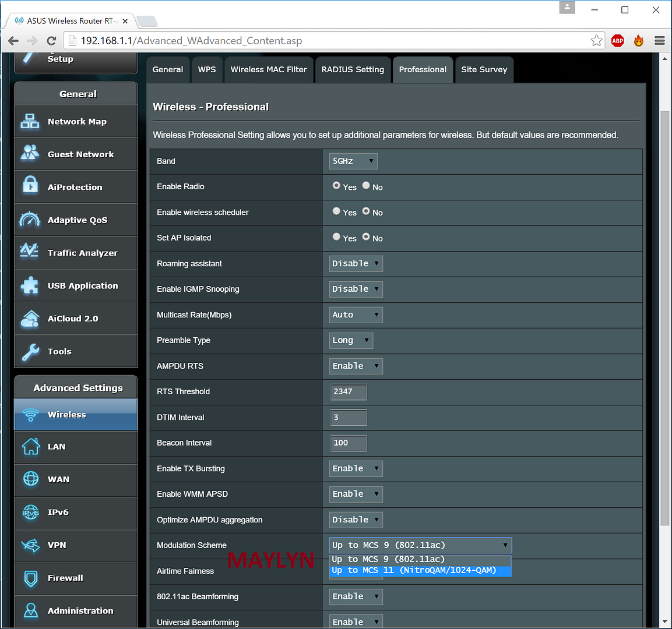This screenshot has height=629, width=672.
Task: Open USB Application puzzle icon
Action: [x=30, y=285]
